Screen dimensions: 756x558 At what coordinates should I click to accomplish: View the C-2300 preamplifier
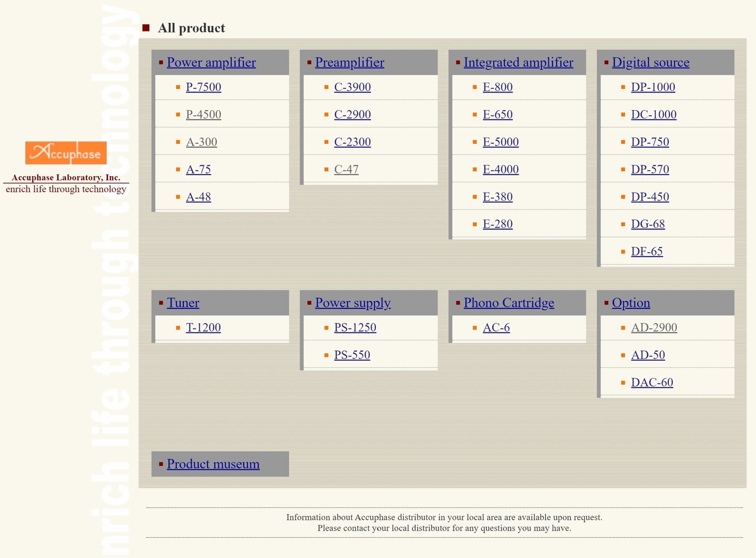point(352,142)
